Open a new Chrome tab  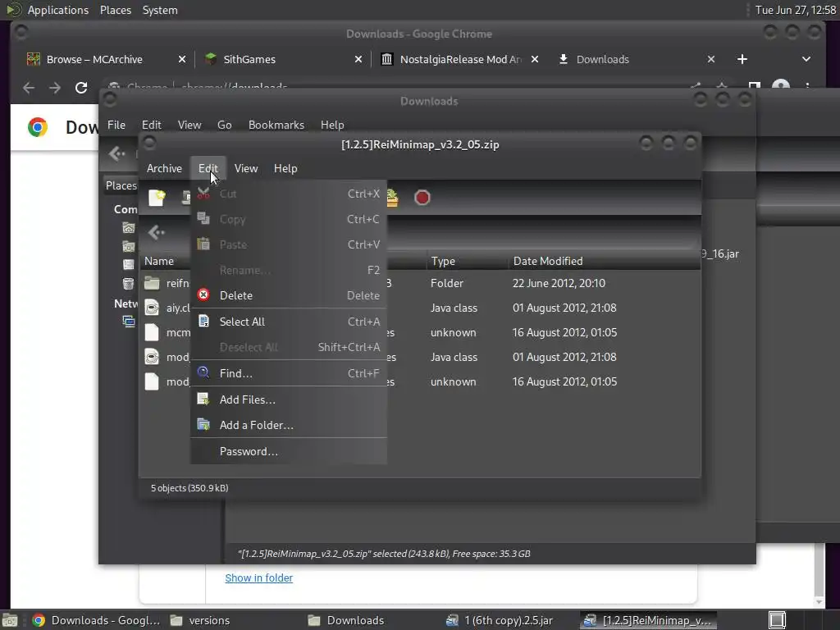click(x=742, y=59)
